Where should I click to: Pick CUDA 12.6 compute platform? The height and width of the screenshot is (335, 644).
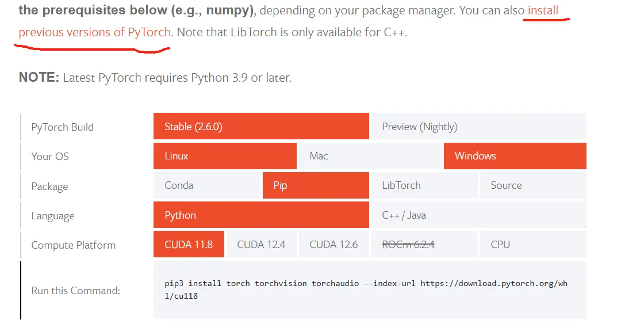pyautogui.click(x=333, y=245)
